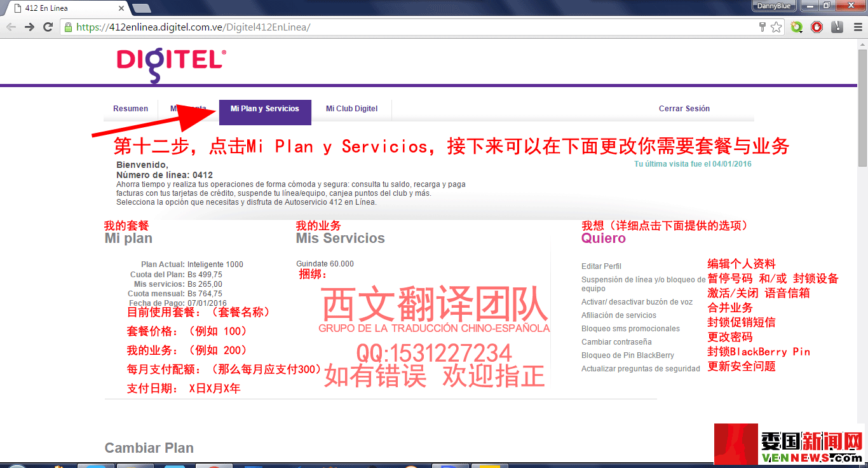Bookmark this page with the star icon
Viewport: 868px width, 468px height.
[x=776, y=27]
